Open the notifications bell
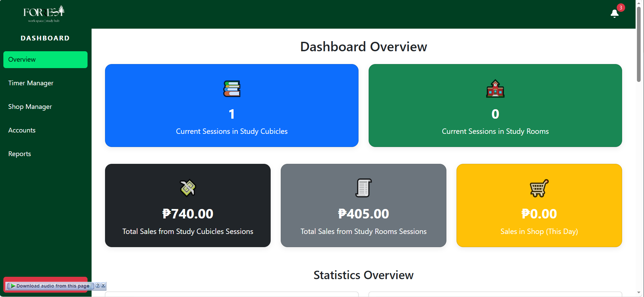This screenshot has width=644, height=297. point(614,13)
